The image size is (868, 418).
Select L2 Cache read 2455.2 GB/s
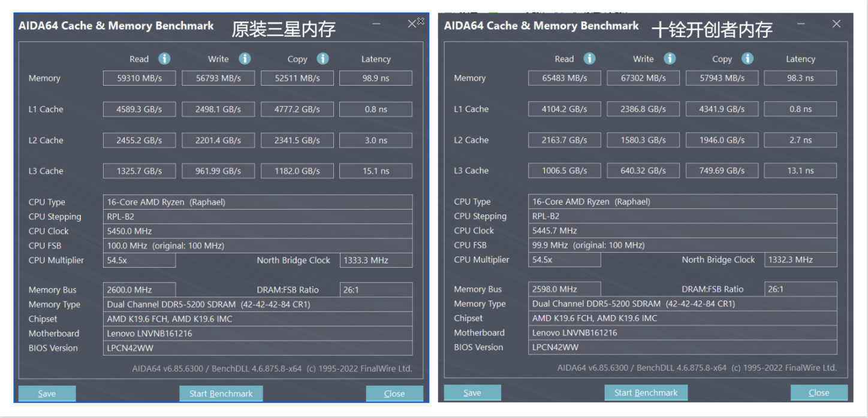pos(139,140)
